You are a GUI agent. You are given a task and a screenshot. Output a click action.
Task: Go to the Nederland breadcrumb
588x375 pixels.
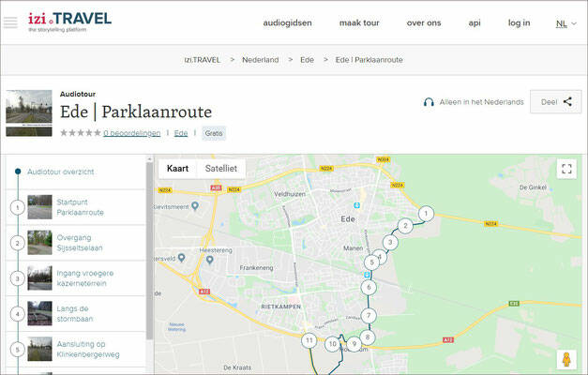[261, 60]
